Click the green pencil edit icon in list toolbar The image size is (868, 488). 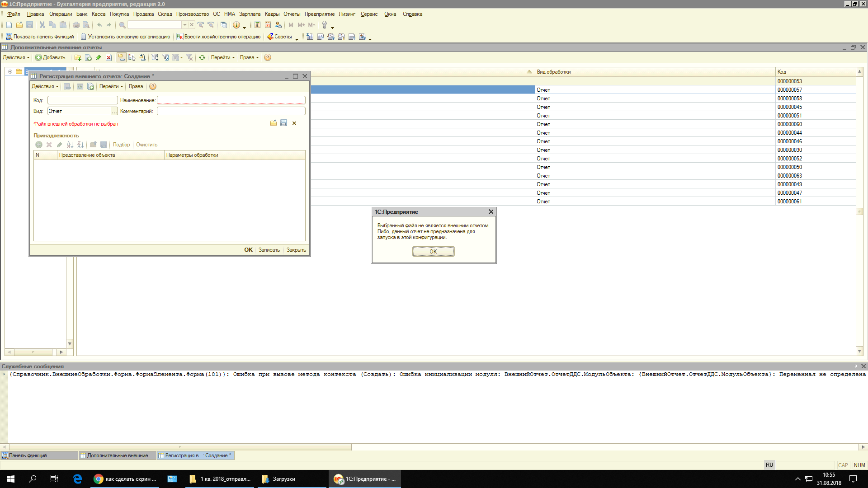(98, 57)
